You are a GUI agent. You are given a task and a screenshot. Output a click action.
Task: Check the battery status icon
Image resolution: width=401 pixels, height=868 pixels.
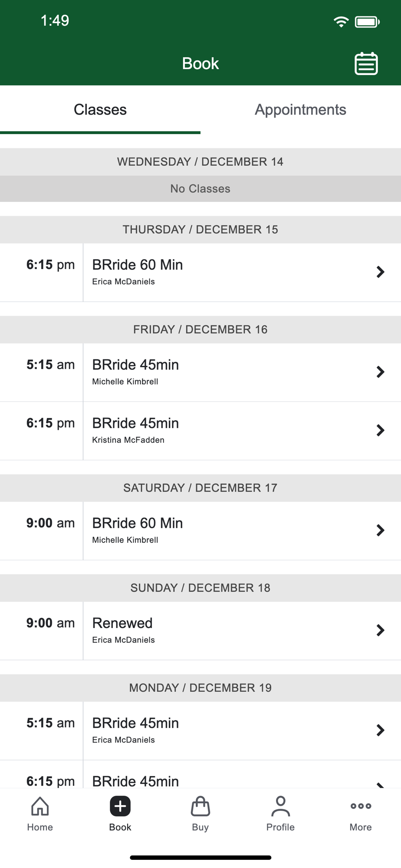pyautogui.click(x=367, y=22)
